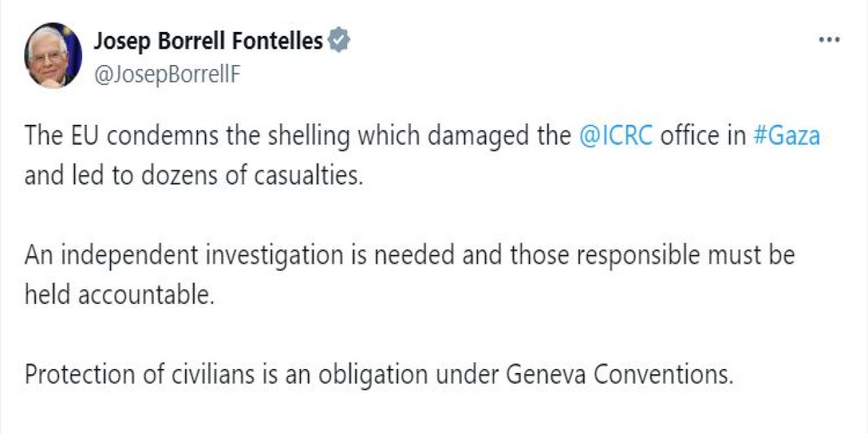Click the blue #Gaza hashtag text
The width and height of the screenshot is (868, 434).
[x=789, y=135]
